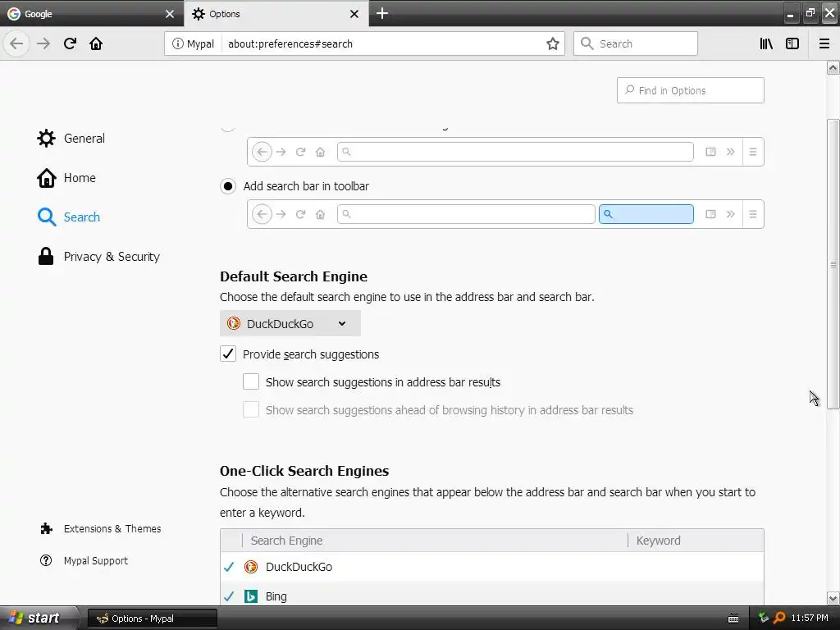Click the highlighted search bar in preview
Viewport: 840px width, 630px height.
click(x=646, y=214)
